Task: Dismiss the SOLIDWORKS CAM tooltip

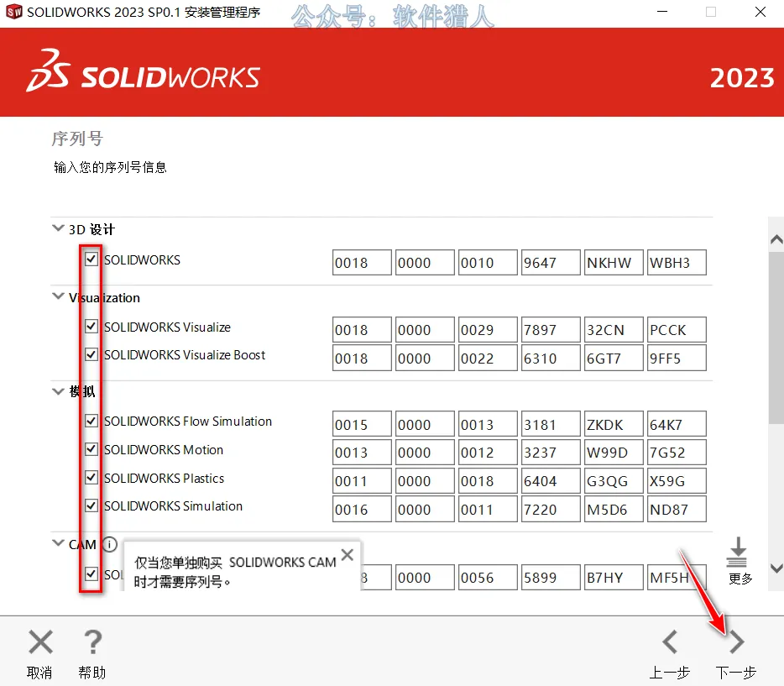Action: (347, 554)
